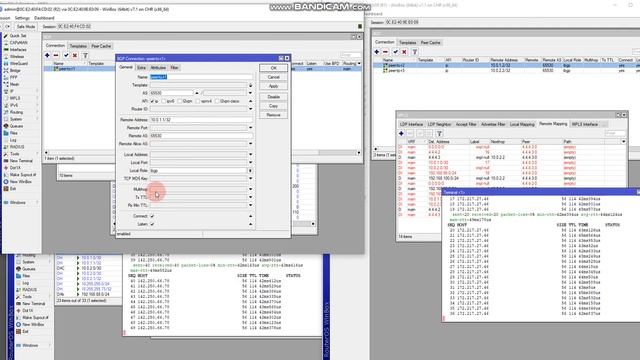Switch to the Extra tab in BGP dialog
Image resolution: width=640 pixels, height=360 pixels.
pyautogui.click(x=141, y=67)
